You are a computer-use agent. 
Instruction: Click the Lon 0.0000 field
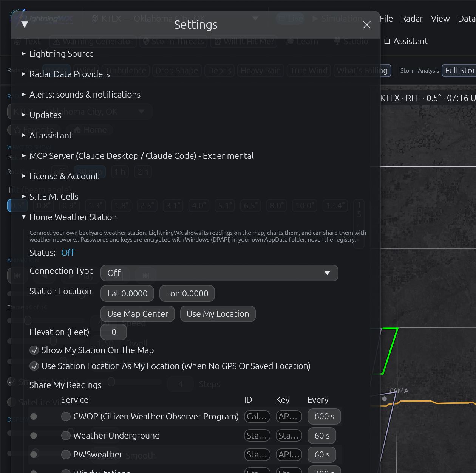(187, 293)
